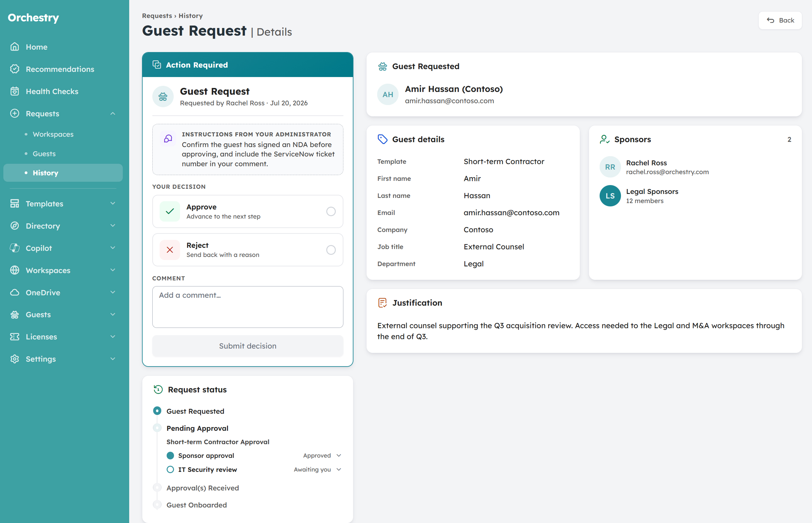Open History under Requests menu
Image resolution: width=812 pixels, height=523 pixels.
tap(63, 173)
